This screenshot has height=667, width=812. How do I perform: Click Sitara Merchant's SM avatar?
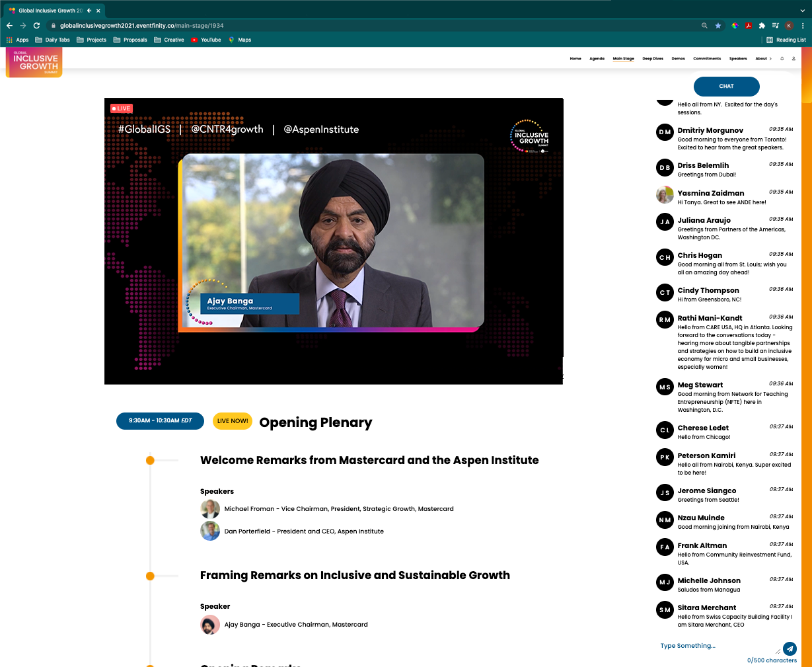[665, 610]
